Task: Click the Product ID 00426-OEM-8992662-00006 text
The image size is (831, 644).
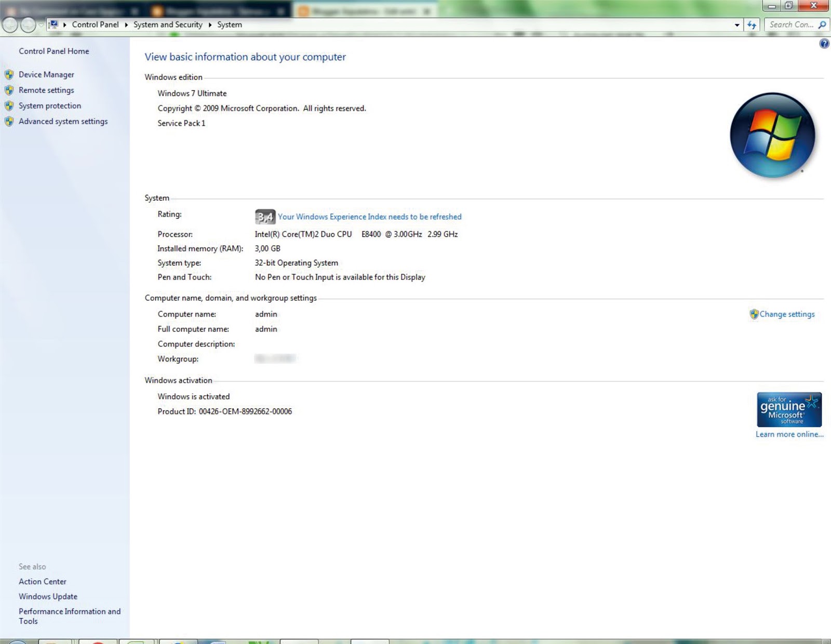Action: click(225, 411)
